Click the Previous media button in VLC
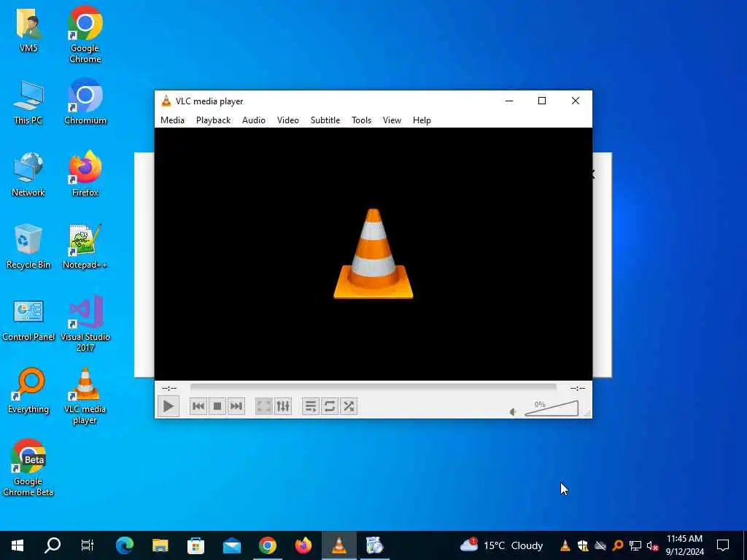This screenshot has height=560, width=747. [198, 406]
